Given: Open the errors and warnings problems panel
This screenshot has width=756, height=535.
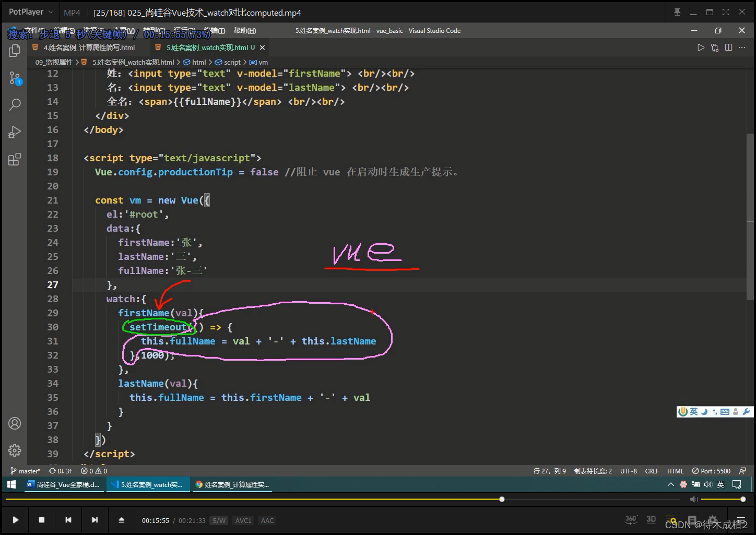Looking at the screenshot, I should [94, 471].
